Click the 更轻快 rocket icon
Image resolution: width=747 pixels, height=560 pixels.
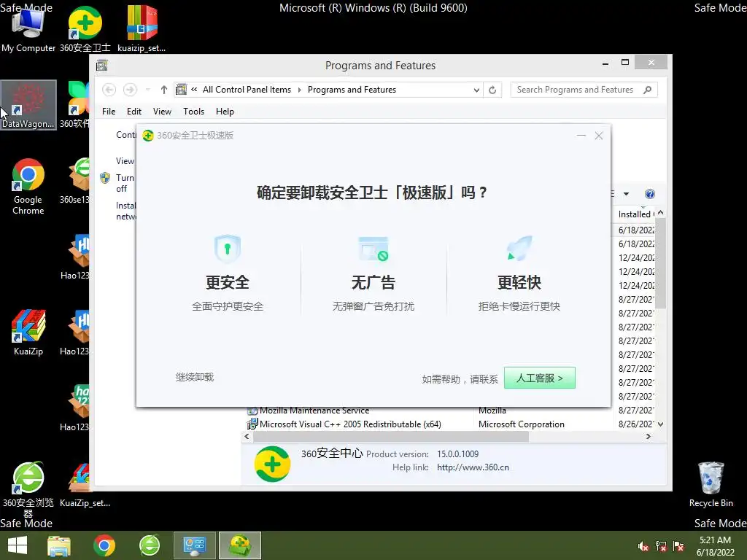pyautogui.click(x=519, y=249)
